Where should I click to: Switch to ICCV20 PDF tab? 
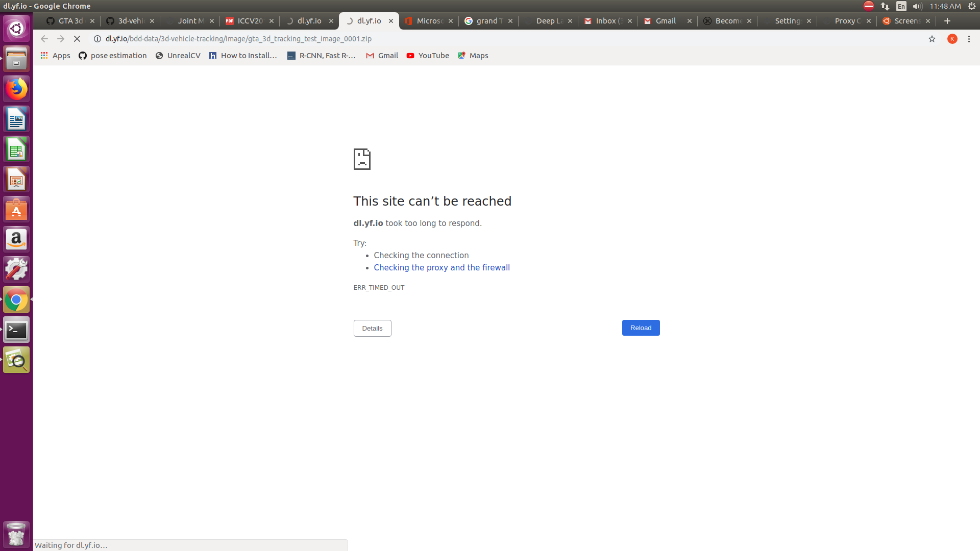245,21
